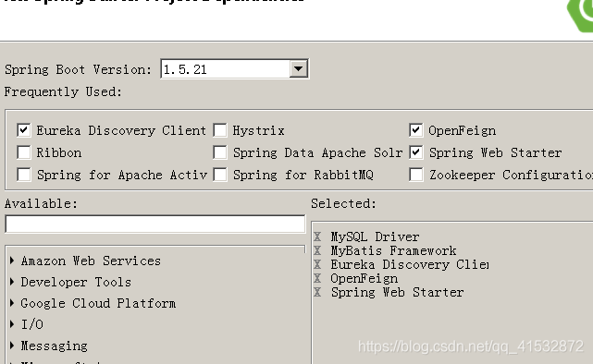Expand the Messaging category
The height and width of the screenshot is (364, 593).
tap(12, 346)
